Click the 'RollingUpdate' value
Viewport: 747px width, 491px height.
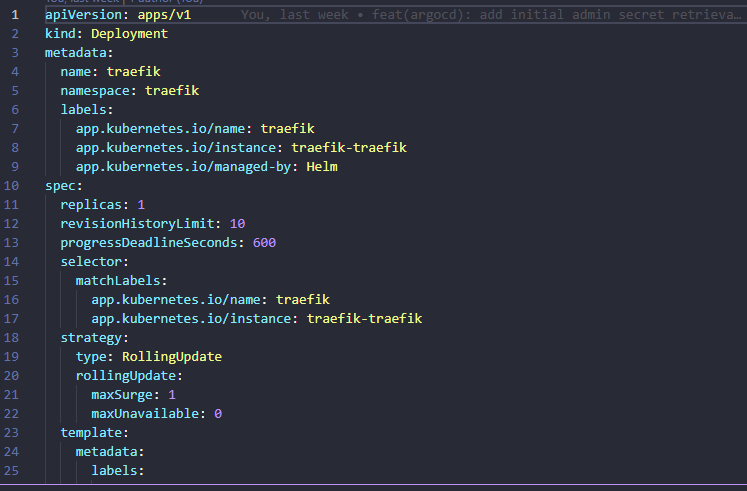pyautogui.click(x=172, y=357)
